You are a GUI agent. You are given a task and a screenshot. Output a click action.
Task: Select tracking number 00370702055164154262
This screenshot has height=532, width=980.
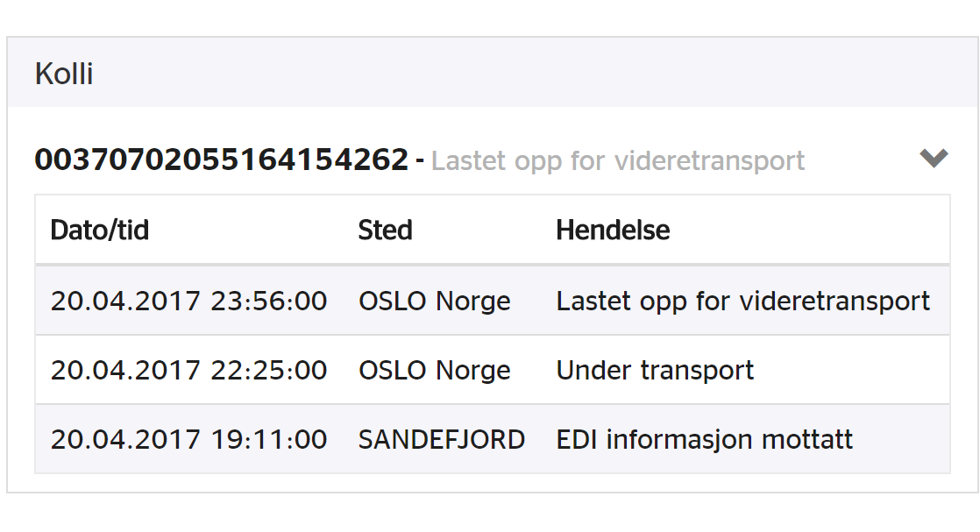[222, 160]
